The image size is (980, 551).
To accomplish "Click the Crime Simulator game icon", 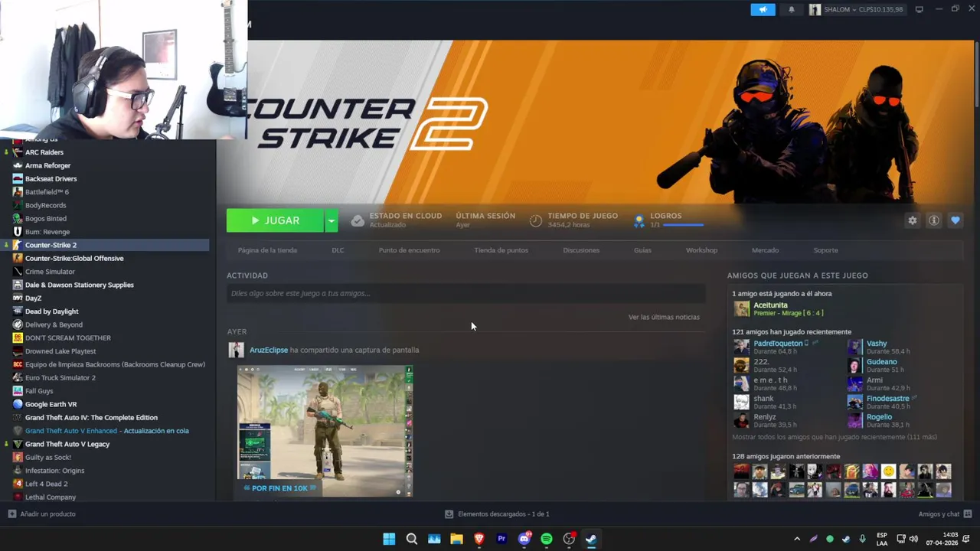I will (18, 272).
